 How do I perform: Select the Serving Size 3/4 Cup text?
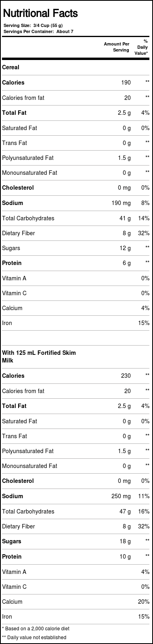(x=33, y=25)
